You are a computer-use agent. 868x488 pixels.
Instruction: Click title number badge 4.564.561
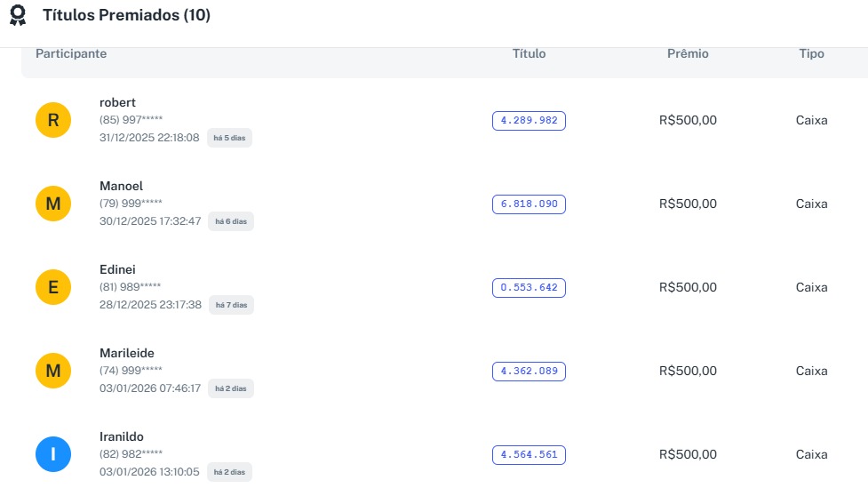point(529,455)
